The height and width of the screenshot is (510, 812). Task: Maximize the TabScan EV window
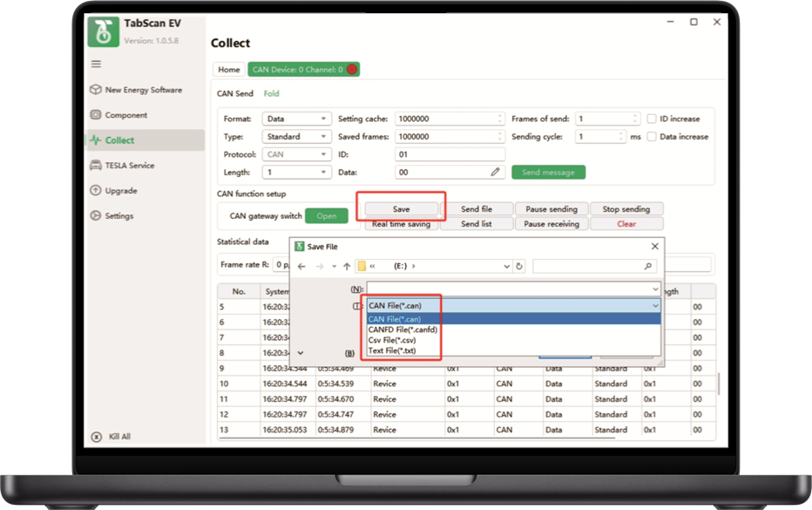click(694, 22)
